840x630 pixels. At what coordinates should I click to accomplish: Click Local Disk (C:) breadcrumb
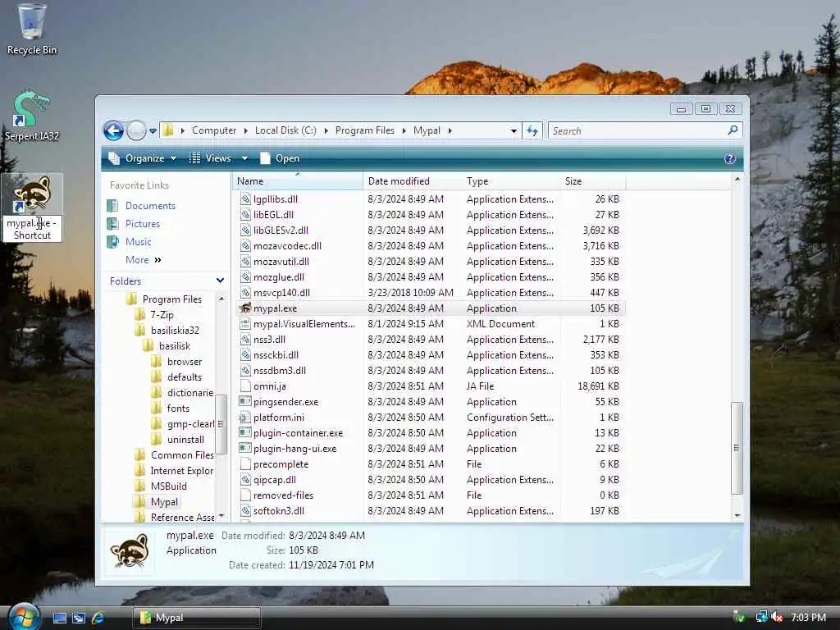coord(285,130)
